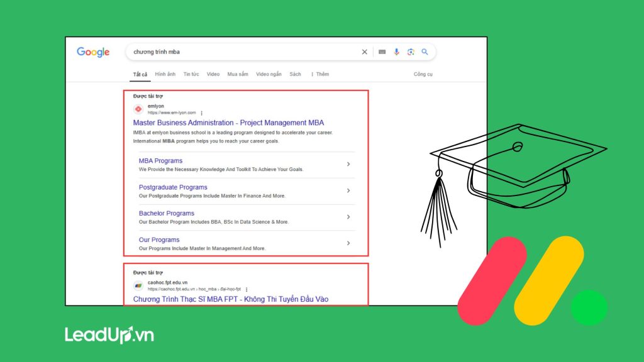Click the magnifying glass search icon
This screenshot has height=362, width=644.
(x=425, y=52)
